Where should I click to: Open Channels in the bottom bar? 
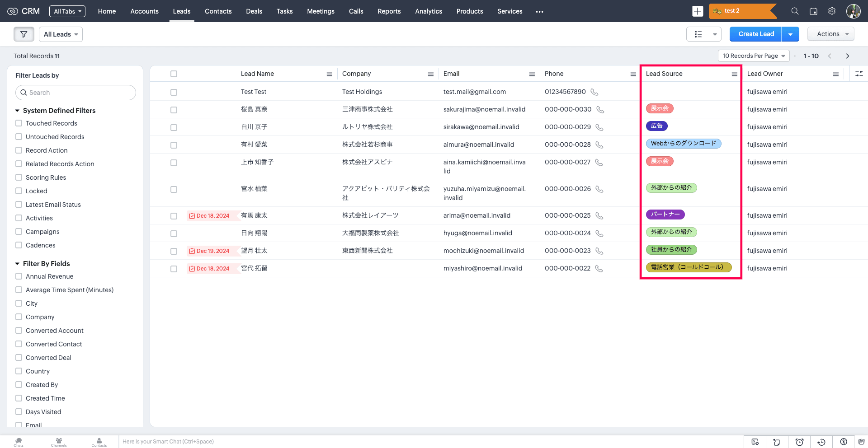pyautogui.click(x=59, y=442)
